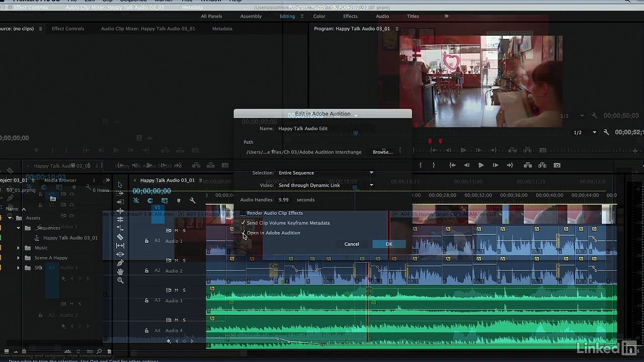Collapse the Assets bin
The width and height of the screenshot is (644, 362).
pos(10,218)
